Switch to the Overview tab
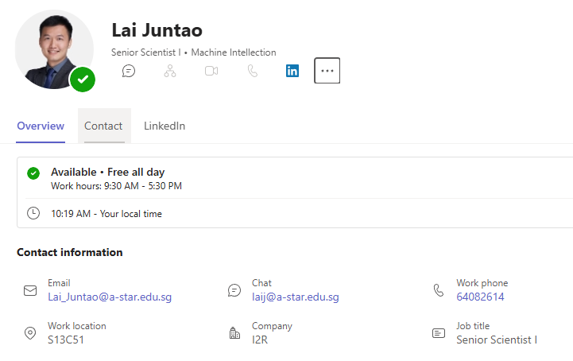This screenshot has width=573, height=361. click(x=41, y=126)
